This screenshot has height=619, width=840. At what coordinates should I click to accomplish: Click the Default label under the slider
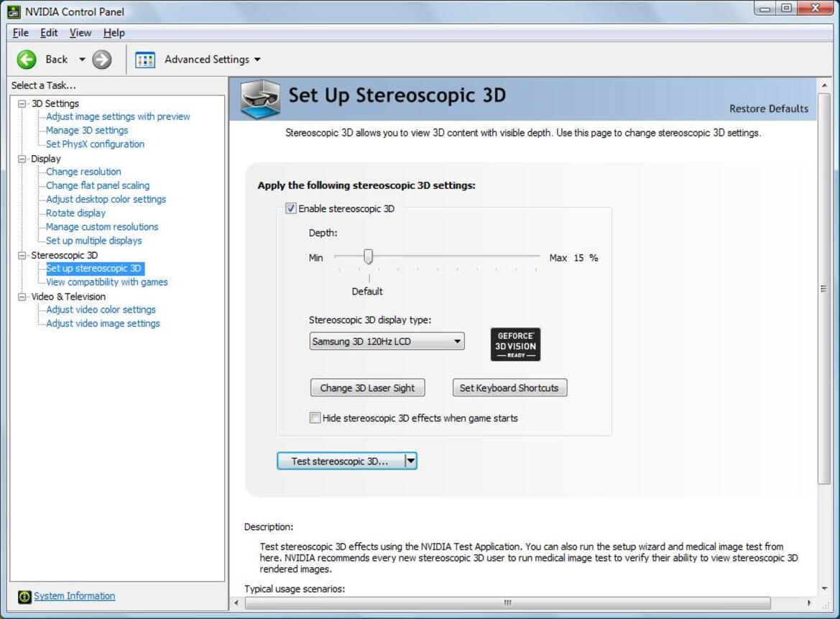pos(367,292)
